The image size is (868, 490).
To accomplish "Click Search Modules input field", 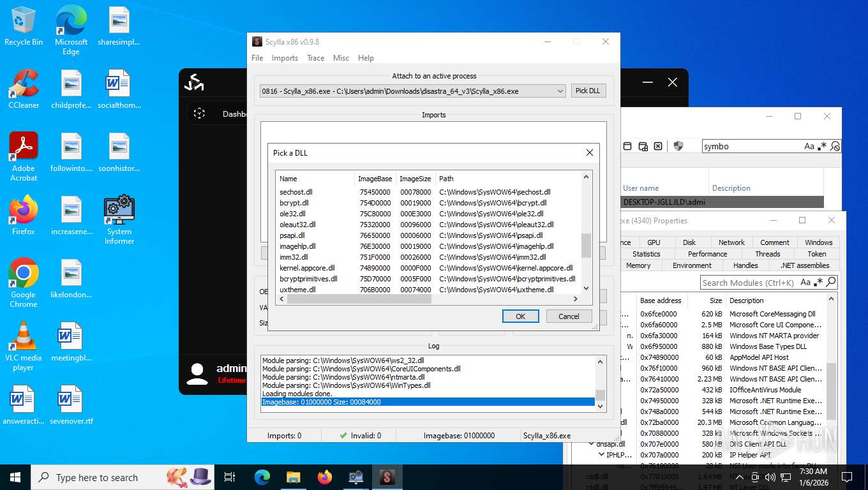I will point(749,282).
